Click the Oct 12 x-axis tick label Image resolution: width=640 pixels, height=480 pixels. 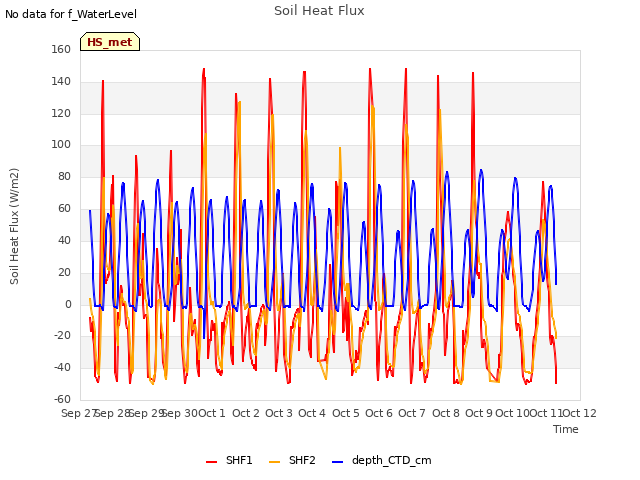(579, 413)
